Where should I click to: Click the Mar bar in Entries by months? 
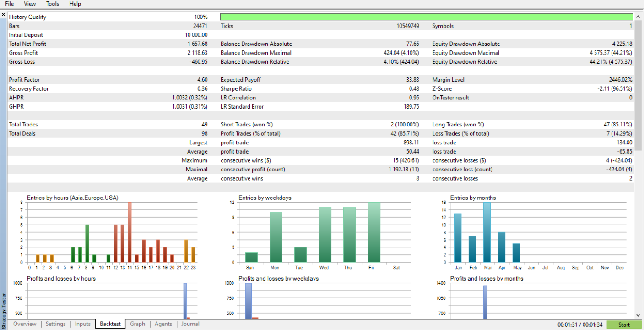pyautogui.click(x=487, y=232)
